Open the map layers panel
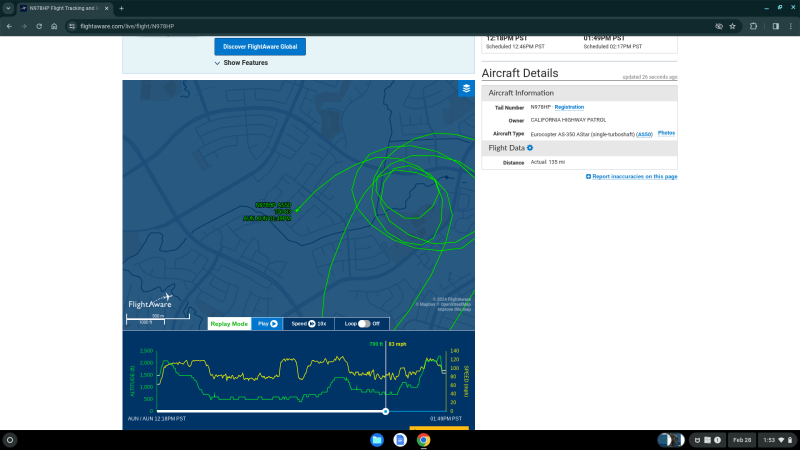800x450 pixels. click(466, 88)
